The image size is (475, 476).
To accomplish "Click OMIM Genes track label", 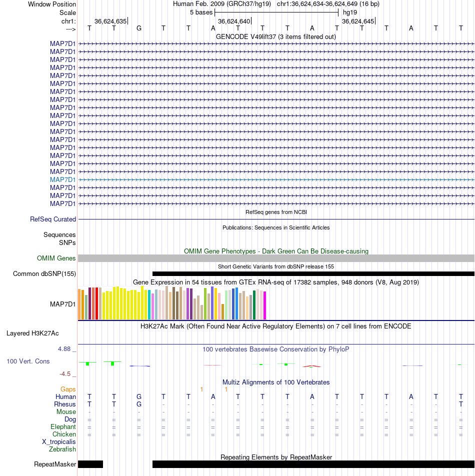I will pyautogui.click(x=56, y=258).
